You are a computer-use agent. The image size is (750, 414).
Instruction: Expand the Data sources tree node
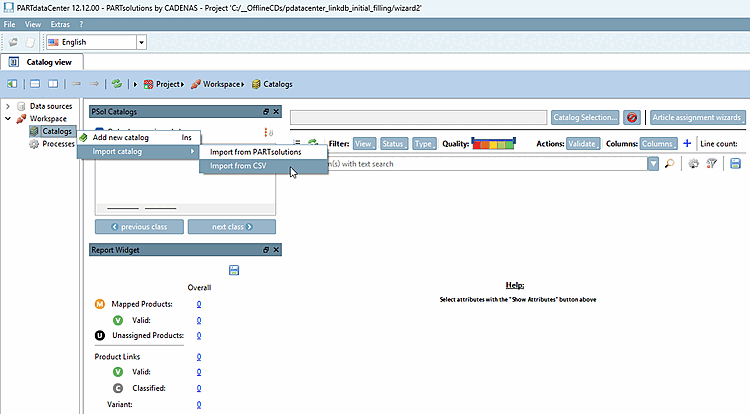(8, 106)
